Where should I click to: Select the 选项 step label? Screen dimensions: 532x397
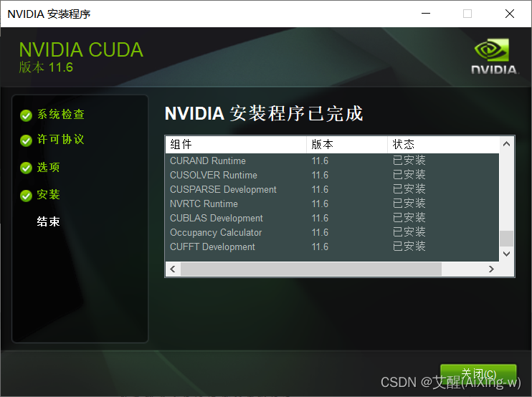pos(49,167)
